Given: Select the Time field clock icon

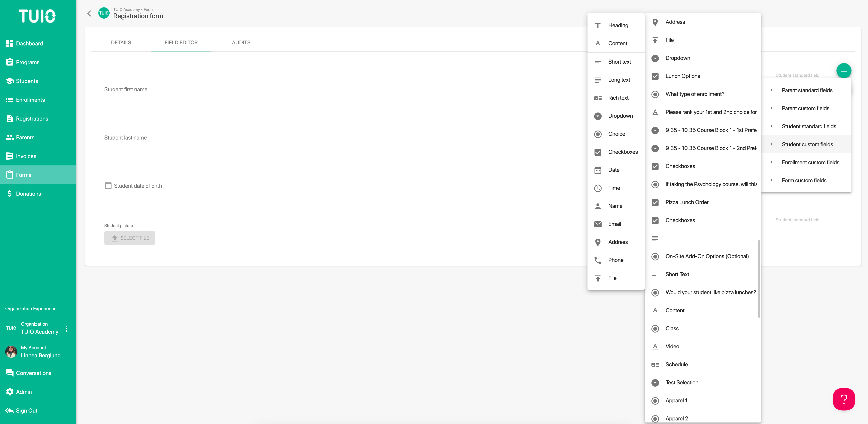Looking at the screenshot, I should pyautogui.click(x=598, y=188).
